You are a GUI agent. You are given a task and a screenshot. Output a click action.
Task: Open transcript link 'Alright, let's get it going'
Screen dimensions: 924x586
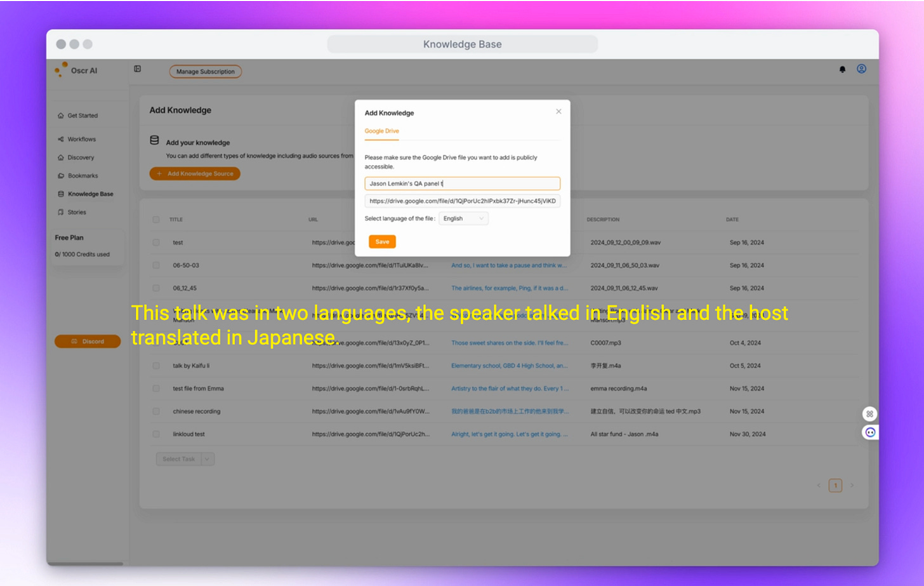[510, 434]
